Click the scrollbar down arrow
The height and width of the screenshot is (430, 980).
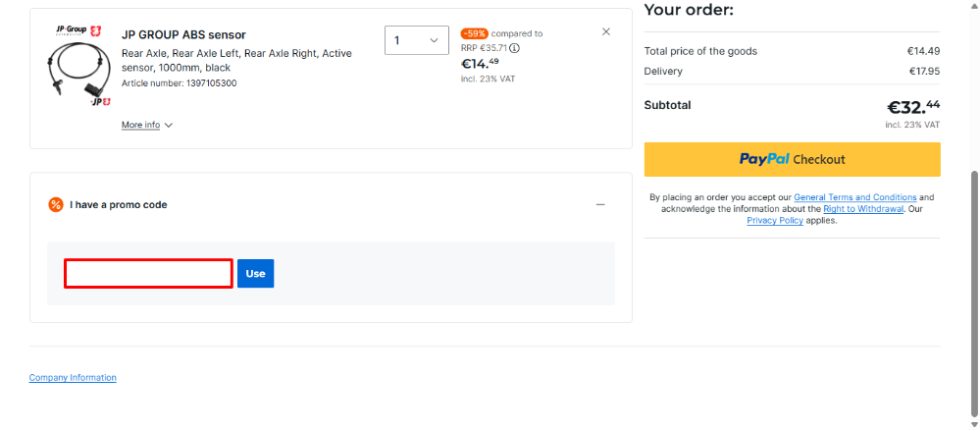974,424
